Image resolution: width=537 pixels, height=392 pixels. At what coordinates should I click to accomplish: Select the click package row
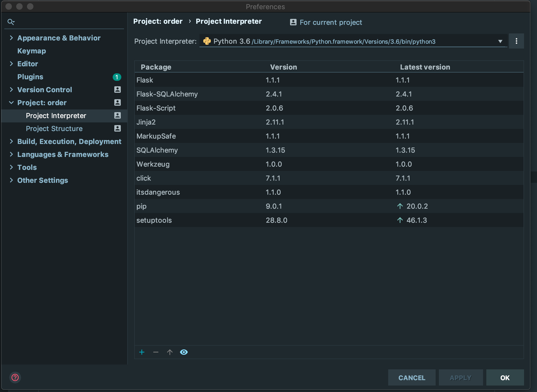coord(329,178)
